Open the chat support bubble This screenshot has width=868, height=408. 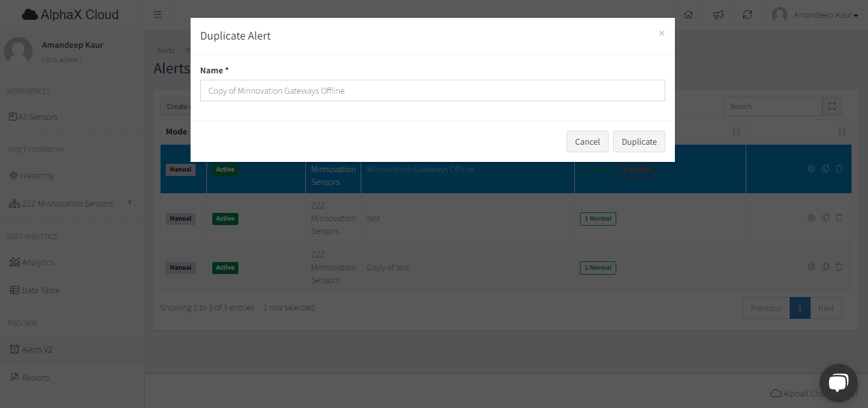838,382
